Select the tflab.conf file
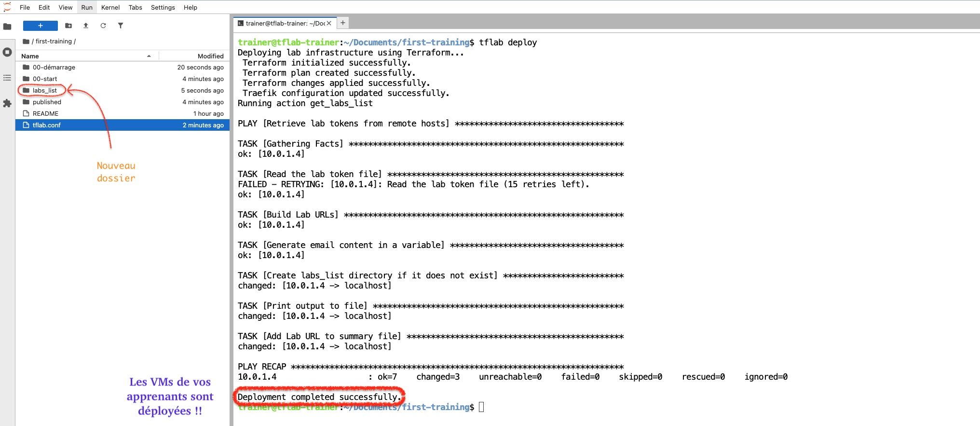 tap(47, 125)
